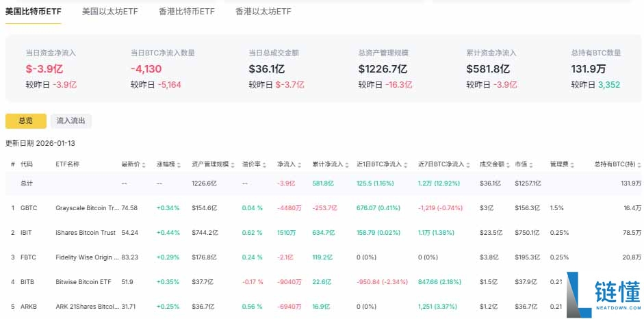Click GBTC cumulative inflow -253.7亿
The width and height of the screenshot is (644, 319).
(325, 208)
